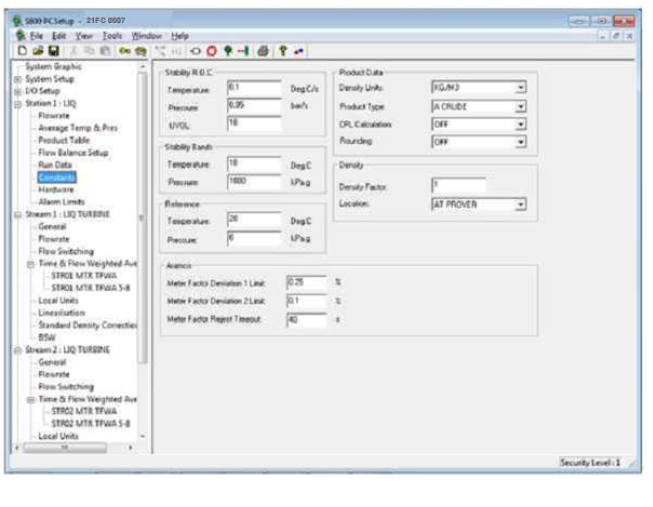This screenshot has height=507, width=653.
Task: Expand the I/O Setup tree node
Action: click(x=17, y=91)
